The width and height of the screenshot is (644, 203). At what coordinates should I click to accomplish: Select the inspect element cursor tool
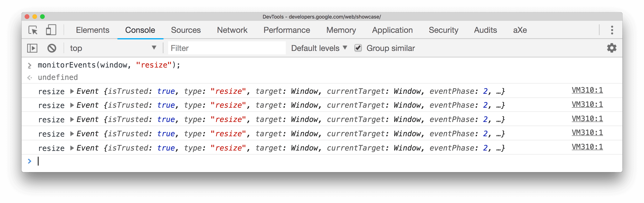pos(33,30)
